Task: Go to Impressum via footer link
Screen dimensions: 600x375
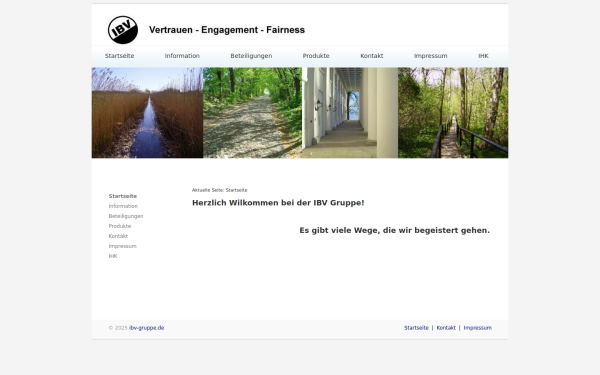Action: tap(478, 328)
